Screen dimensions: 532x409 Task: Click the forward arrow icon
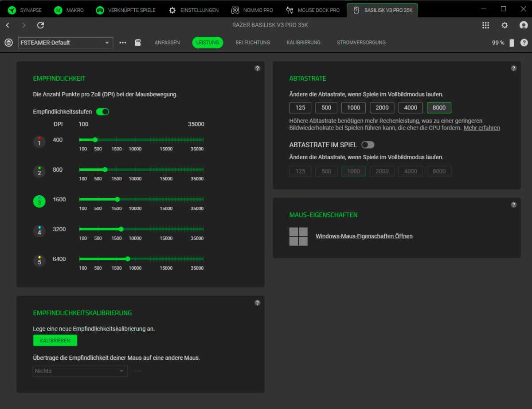pos(24,25)
